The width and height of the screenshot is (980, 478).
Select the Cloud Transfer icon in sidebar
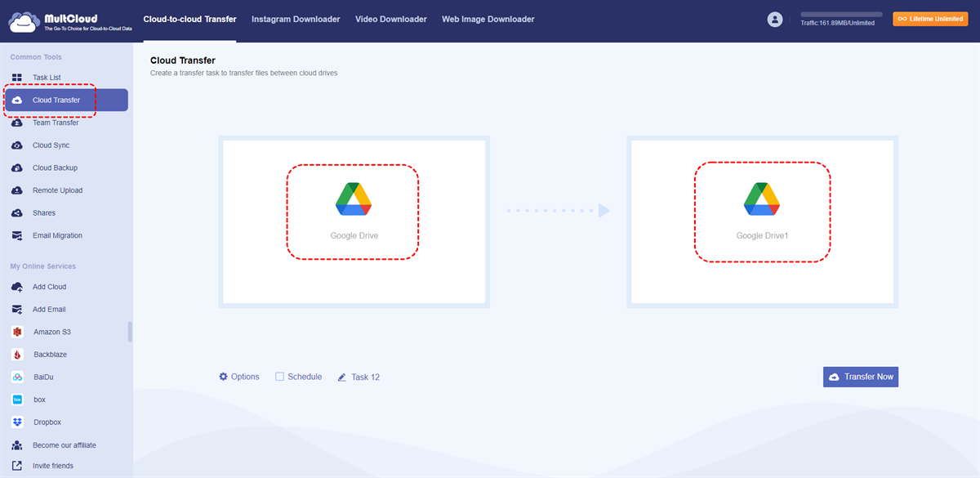point(17,101)
